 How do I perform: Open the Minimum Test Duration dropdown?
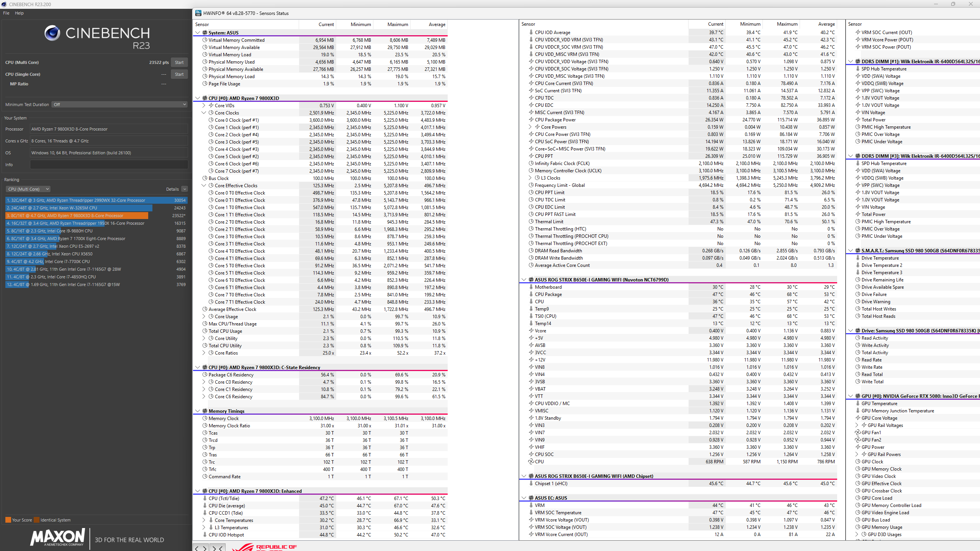[119, 104]
